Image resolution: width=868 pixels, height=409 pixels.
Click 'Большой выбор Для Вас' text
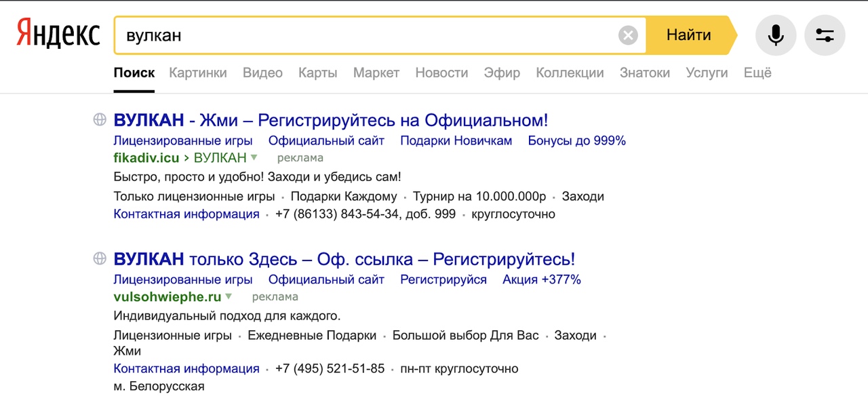(466, 335)
